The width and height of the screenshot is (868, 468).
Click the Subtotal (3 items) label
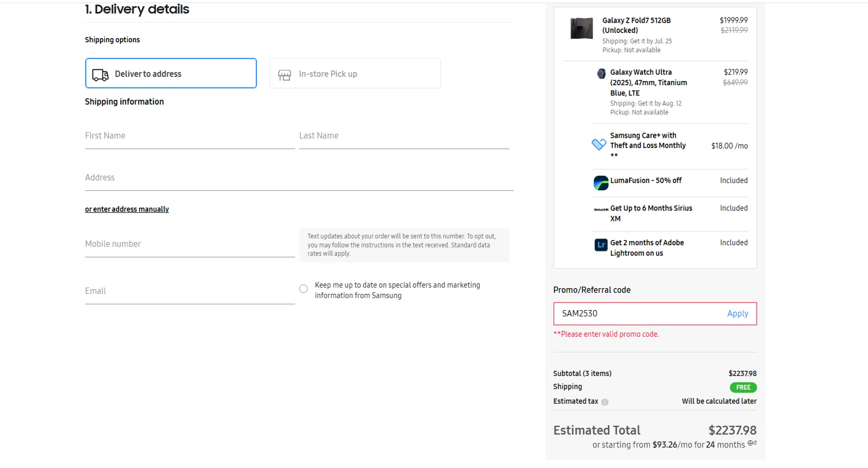(x=582, y=374)
